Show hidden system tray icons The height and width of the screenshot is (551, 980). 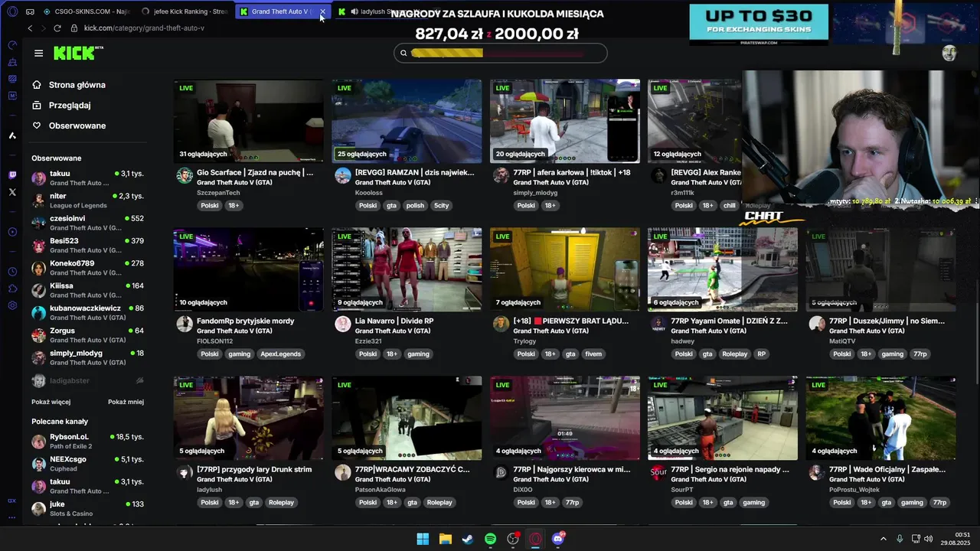point(883,539)
